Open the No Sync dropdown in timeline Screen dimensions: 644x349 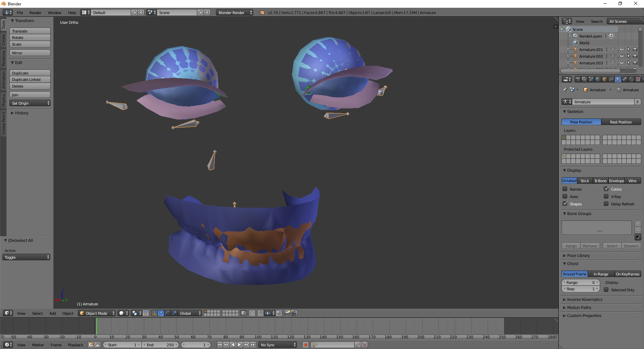tap(277, 345)
